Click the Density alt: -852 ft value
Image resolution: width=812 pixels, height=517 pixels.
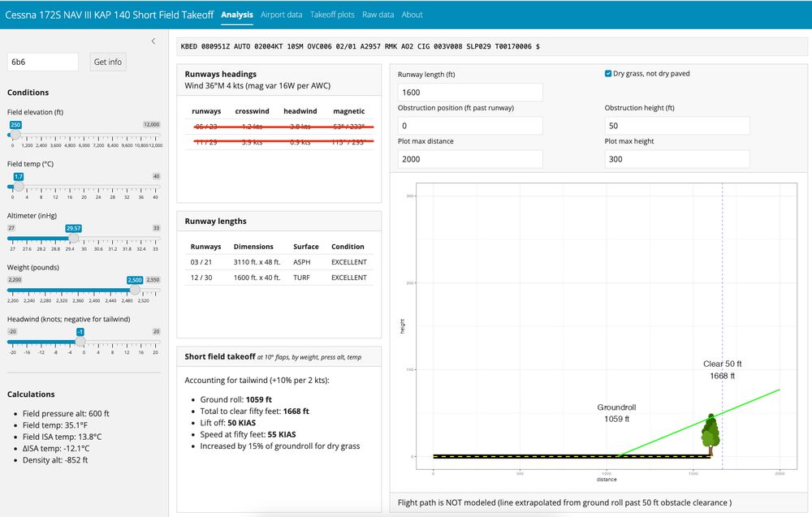[x=55, y=460]
